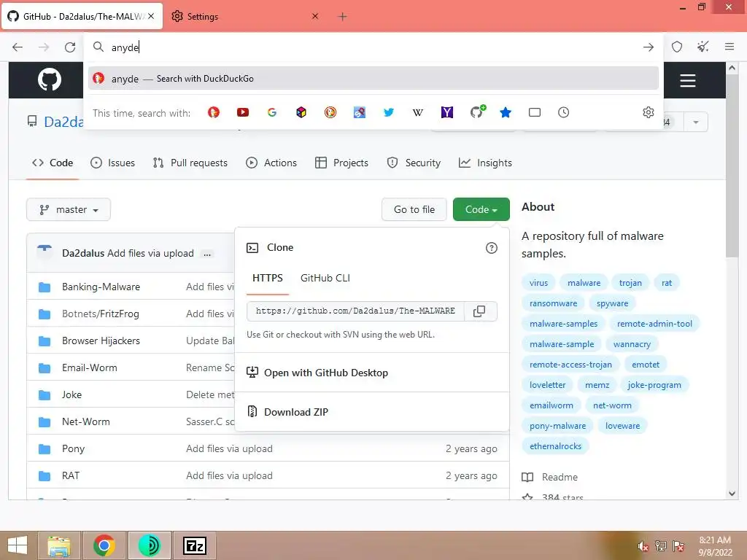The height and width of the screenshot is (560, 747).
Task: Open the Pull requests tab
Action: [190, 163]
